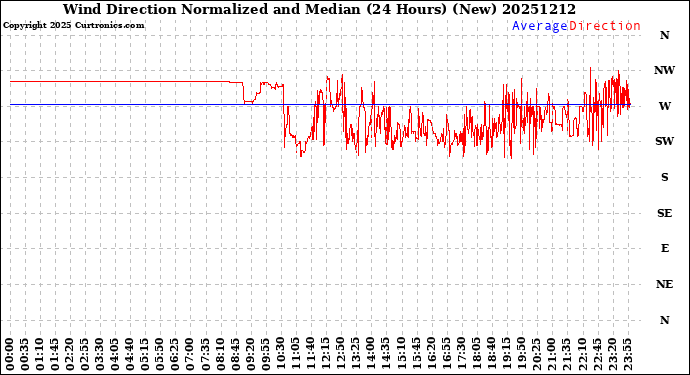Click the "21:35" time axis label
This screenshot has width=690, height=375.
pos(567,354)
